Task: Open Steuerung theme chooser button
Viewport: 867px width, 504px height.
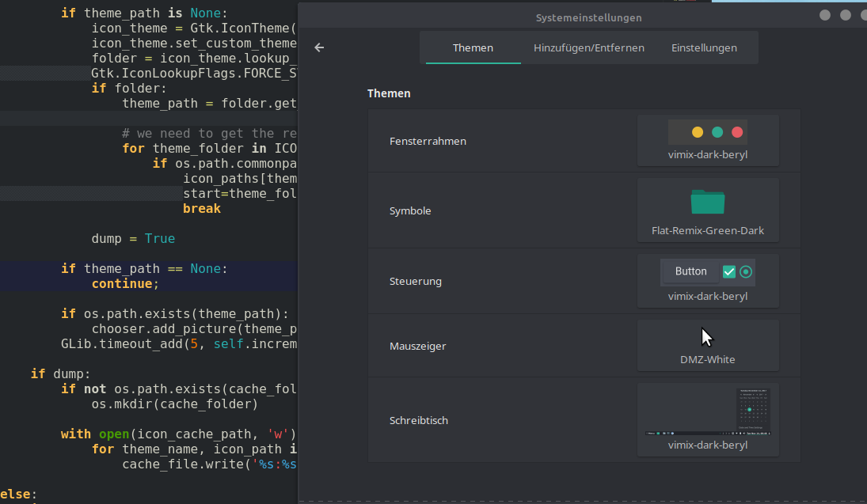Action: (708, 281)
